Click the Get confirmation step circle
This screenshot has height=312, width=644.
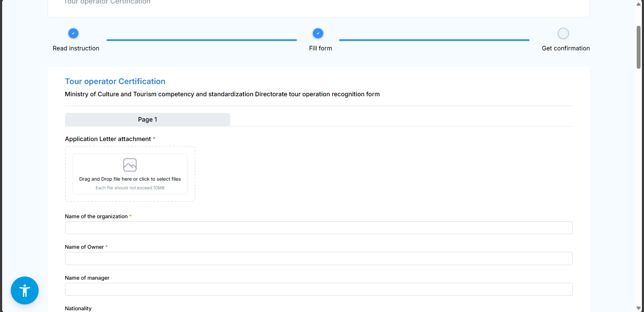tap(563, 33)
